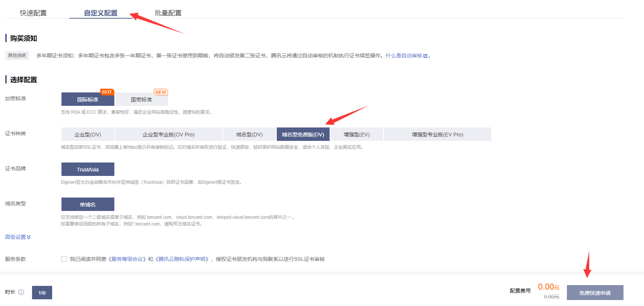Viewport: 644px width, 306px height.
Task: Select the 1年 duration option
Action: click(x=42, y=293)
